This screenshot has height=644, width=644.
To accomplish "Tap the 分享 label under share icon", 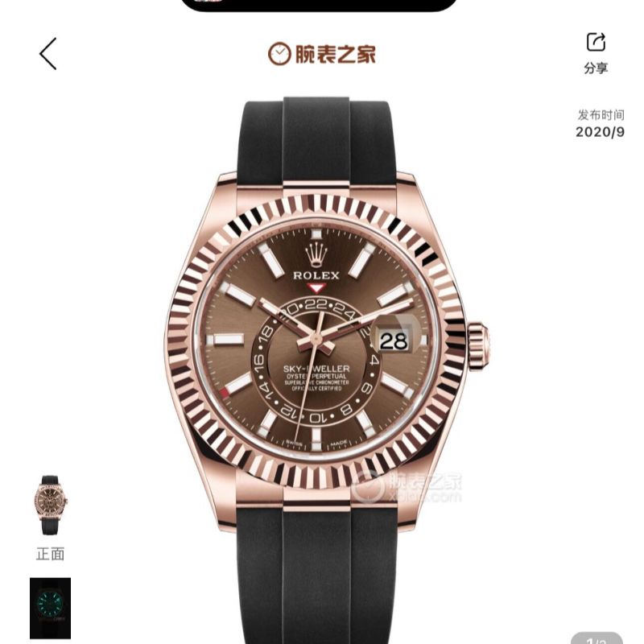I will pos(596,68).
